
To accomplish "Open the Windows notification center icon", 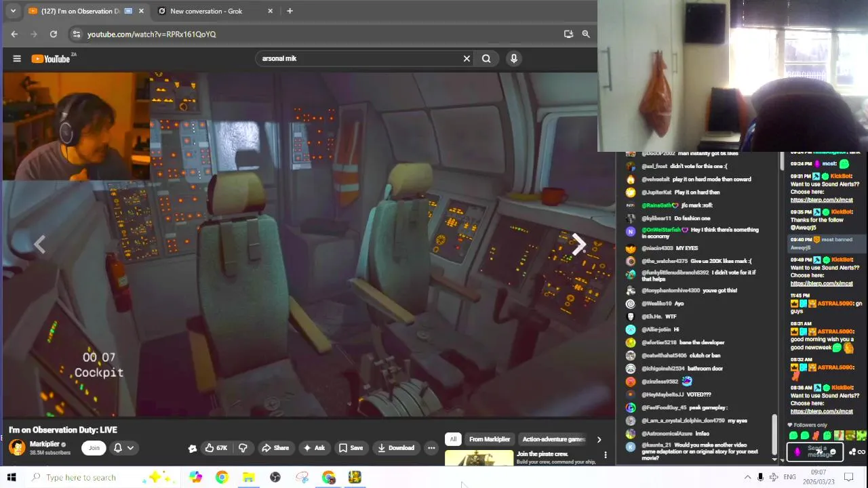I will tap(848, 477).
